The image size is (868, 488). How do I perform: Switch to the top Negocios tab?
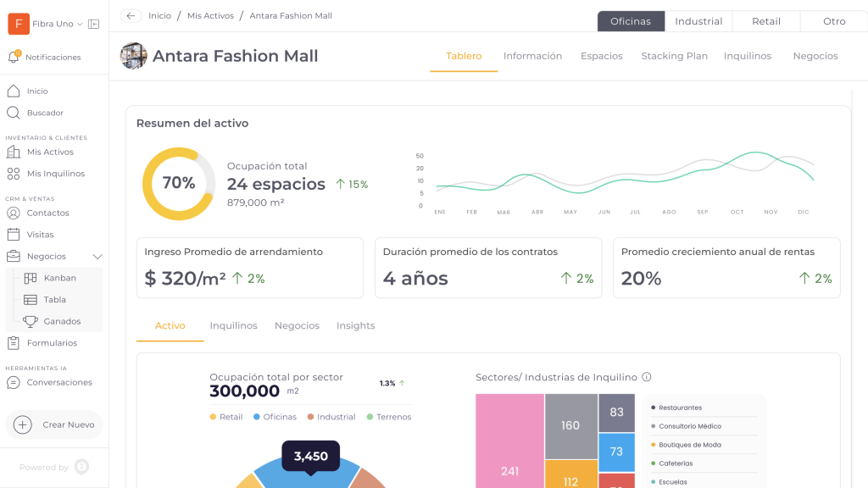[x=815, y=56]
